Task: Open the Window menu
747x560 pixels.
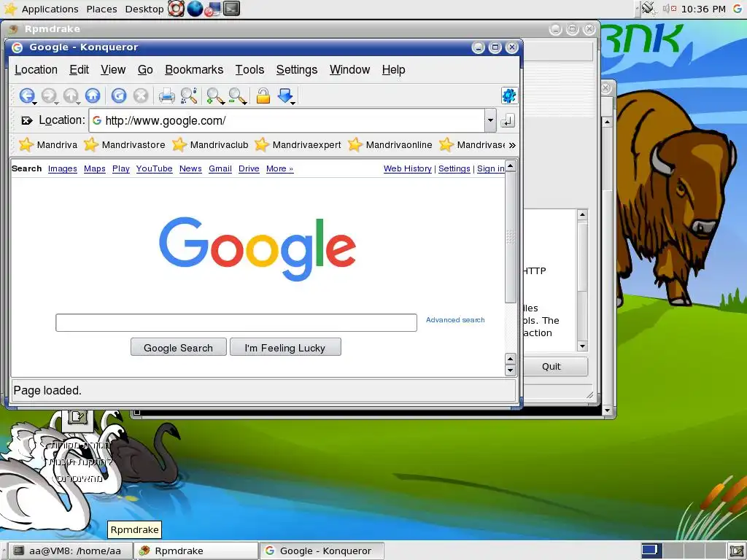Action: click(x=349, y=69)
